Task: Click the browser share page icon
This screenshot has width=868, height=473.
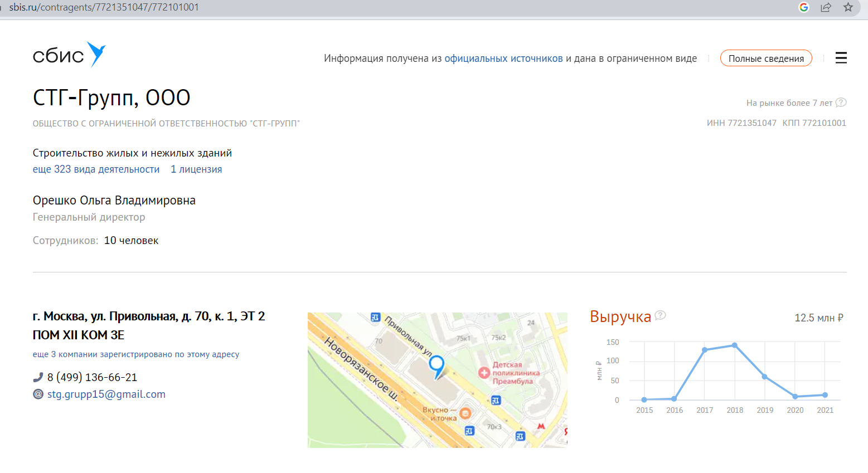Action: click(826, 7)
